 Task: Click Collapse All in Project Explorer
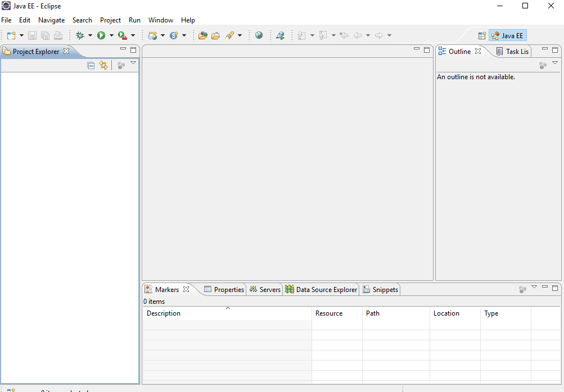coord(91,65)
